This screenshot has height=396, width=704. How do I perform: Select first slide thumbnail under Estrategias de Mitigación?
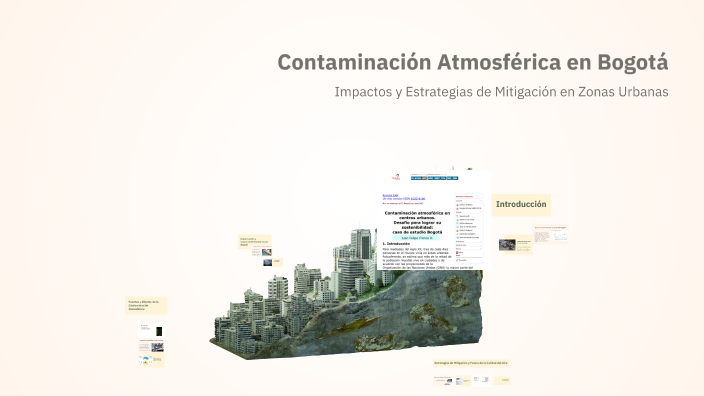pyautogui.click(x=443, y=381)
